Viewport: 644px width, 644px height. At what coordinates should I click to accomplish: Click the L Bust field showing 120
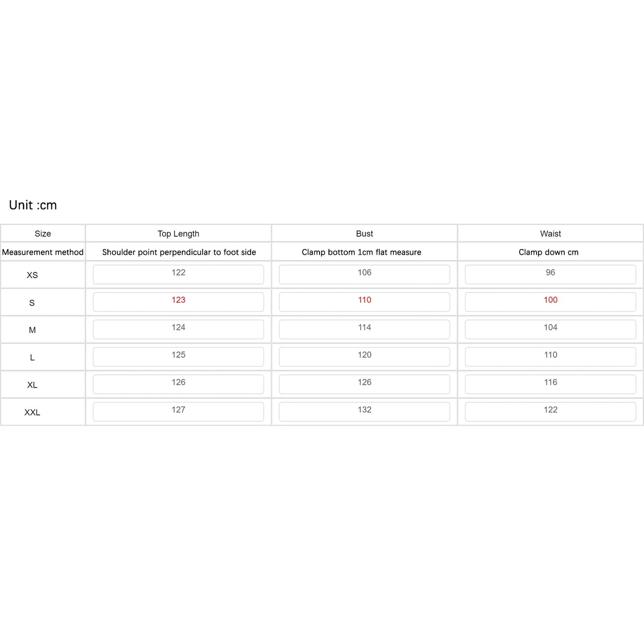(x=365, y=357)
